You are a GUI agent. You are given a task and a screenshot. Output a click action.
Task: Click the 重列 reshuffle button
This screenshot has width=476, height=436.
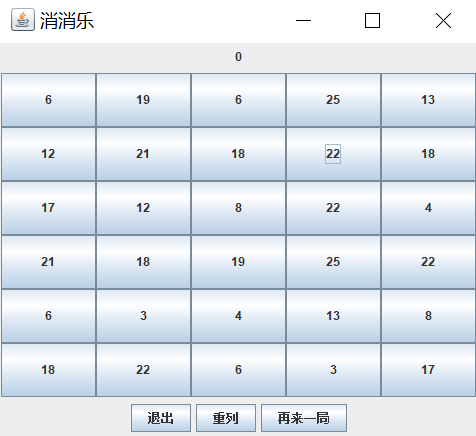click(226, 418)
